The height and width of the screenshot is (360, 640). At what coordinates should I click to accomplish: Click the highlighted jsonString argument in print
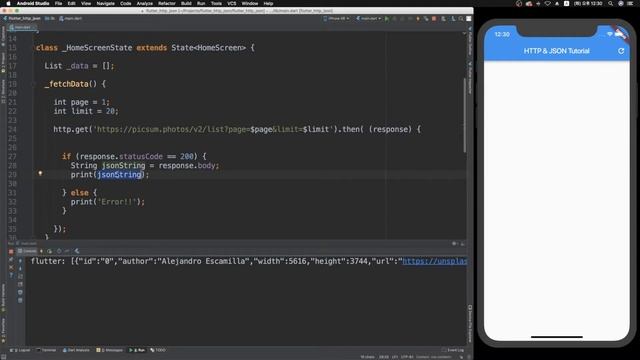click(119, 175)
